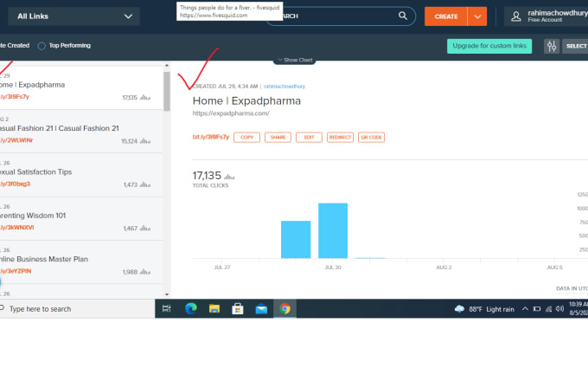Select the Parenting Wisdom 101 list item
This screenshot has height=368, width=588.
pyautogui.click(x=81, y=218)
